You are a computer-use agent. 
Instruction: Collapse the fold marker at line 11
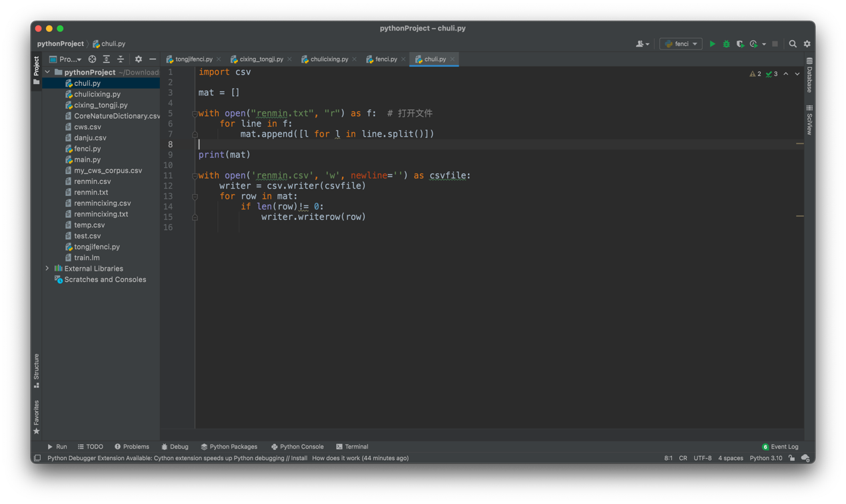tap(195, 176)
